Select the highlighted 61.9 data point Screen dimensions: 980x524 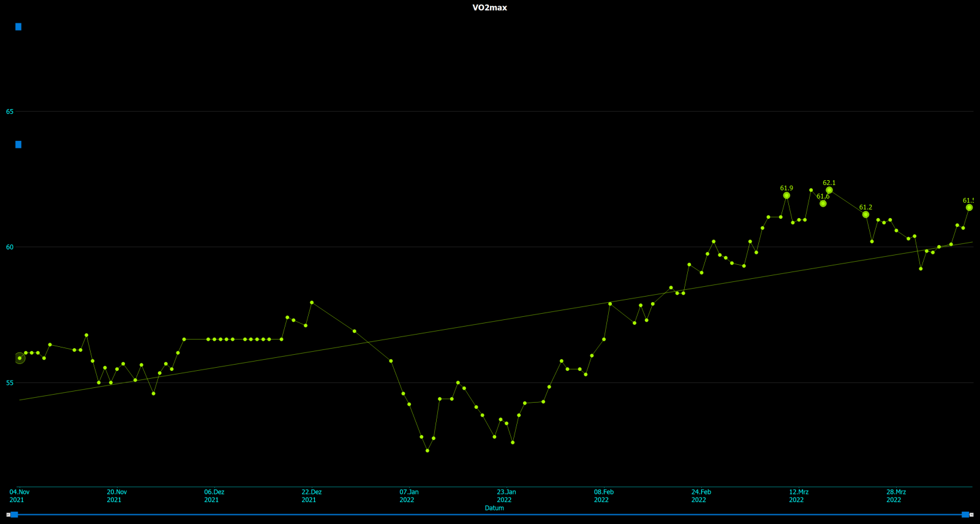tap(786, 196)
